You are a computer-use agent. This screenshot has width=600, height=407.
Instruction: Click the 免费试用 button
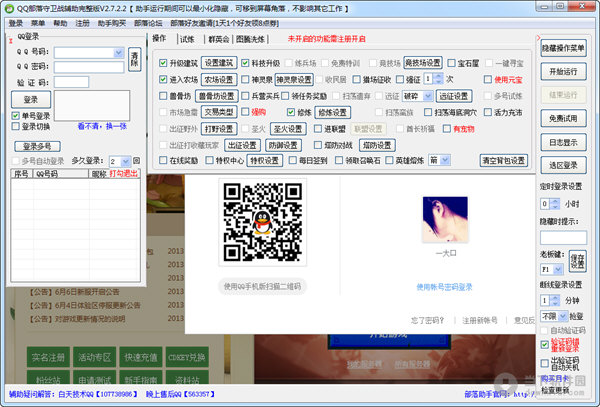point(563,119)
